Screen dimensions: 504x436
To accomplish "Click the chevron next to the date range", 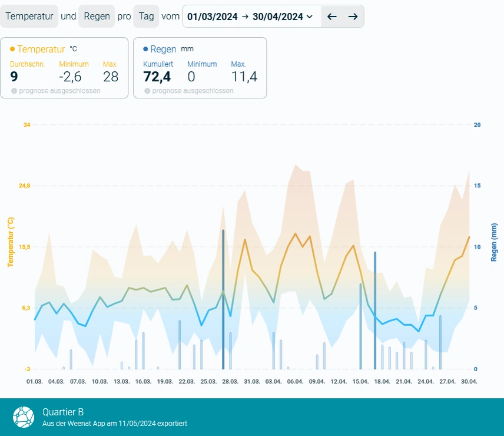I will point(310,16).
